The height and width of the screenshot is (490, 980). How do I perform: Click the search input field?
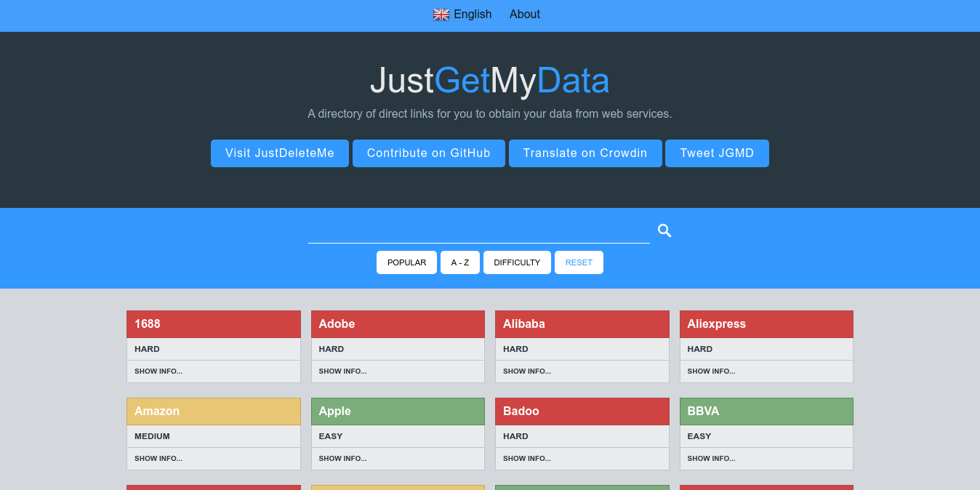tap(479, 231)
